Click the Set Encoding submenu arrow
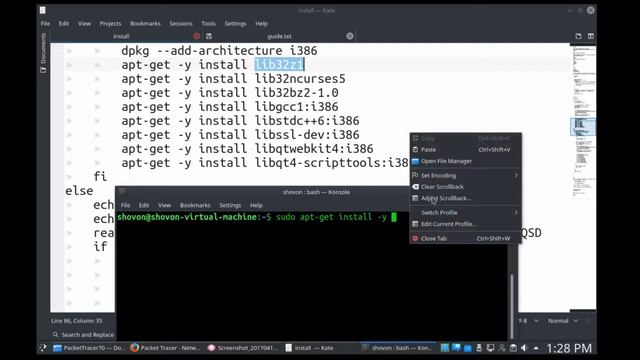Viewport: 640px width, 360px height. (x=516, y=176)
